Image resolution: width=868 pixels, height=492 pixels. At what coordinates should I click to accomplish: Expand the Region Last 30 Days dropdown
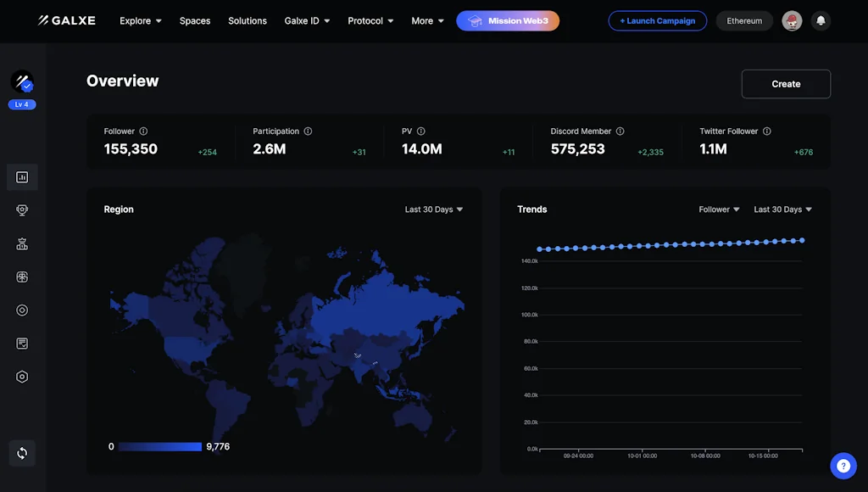433,210
